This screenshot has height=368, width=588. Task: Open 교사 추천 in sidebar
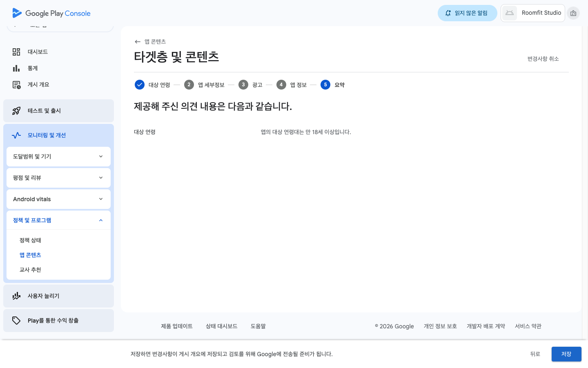click(x=31, y=270)
